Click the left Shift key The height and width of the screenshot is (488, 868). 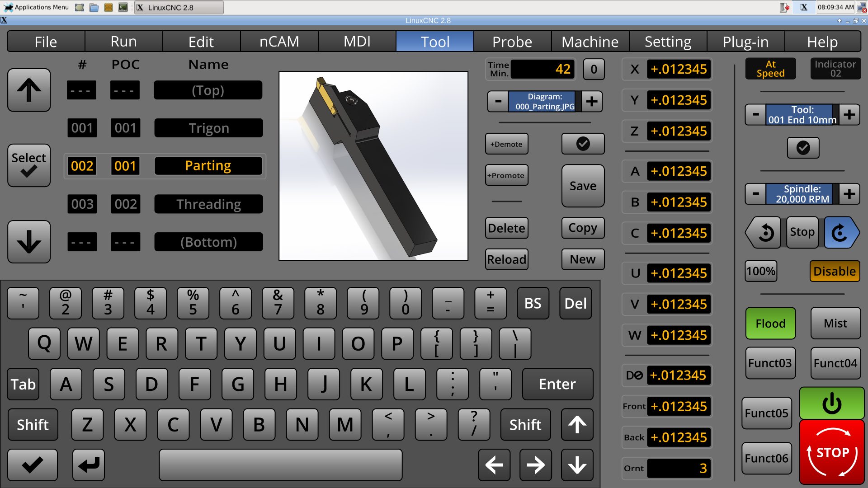click(x=33, y=424)
